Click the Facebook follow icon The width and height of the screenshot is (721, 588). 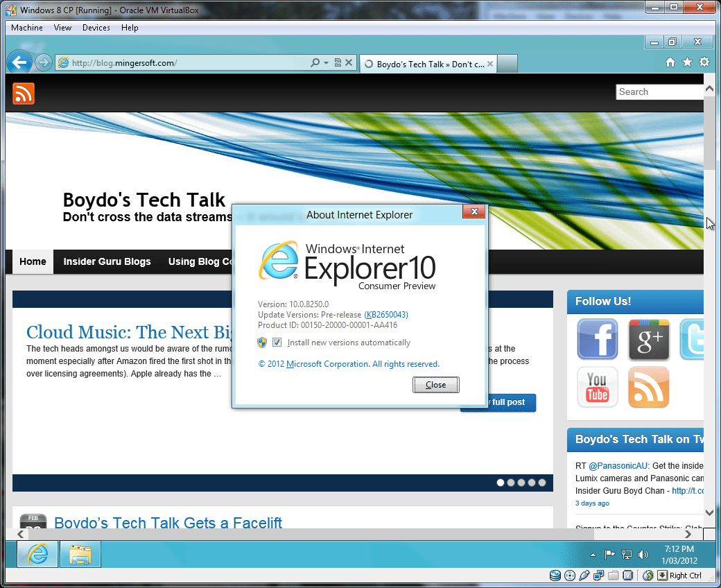(598, 339)
